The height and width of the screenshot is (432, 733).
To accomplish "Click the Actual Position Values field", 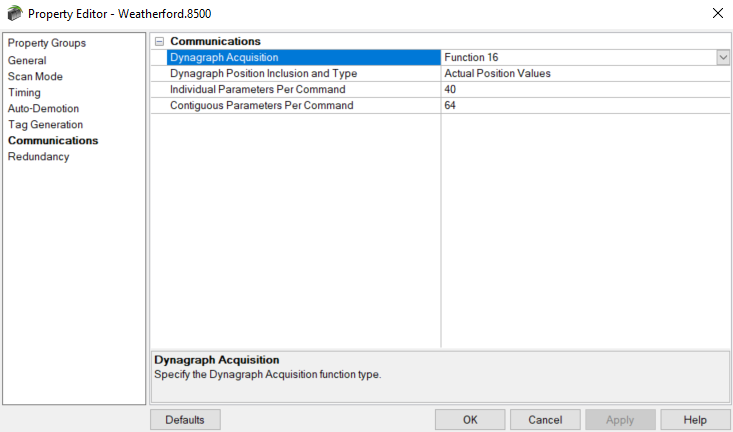I will [x=585, y=73].
